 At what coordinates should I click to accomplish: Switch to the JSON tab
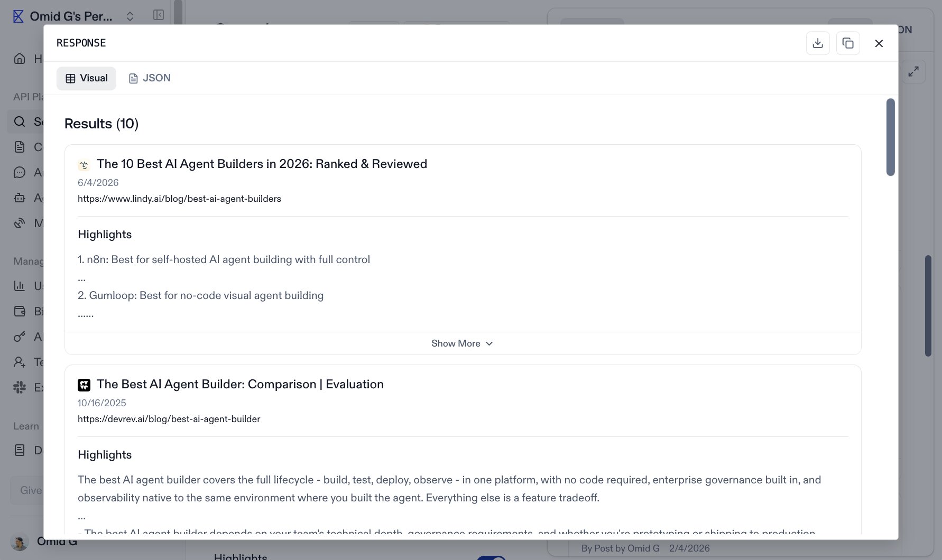tap(150, 78)
